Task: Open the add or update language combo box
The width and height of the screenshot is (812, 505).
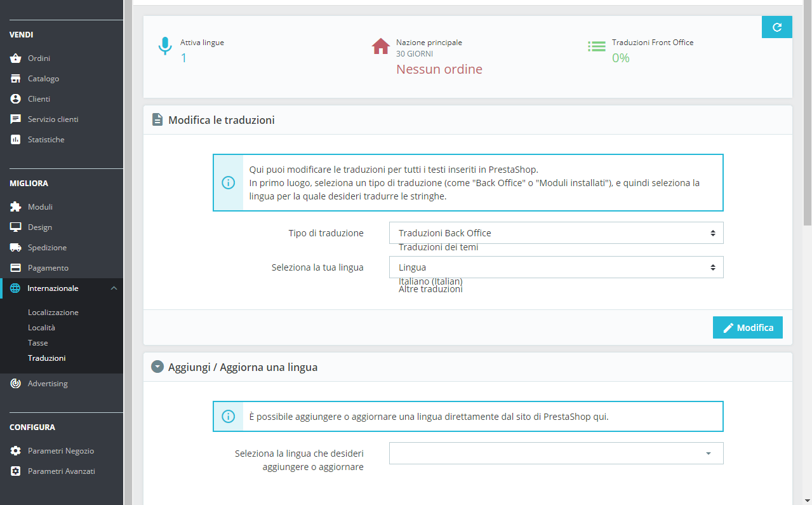Action: pos(556,454)
